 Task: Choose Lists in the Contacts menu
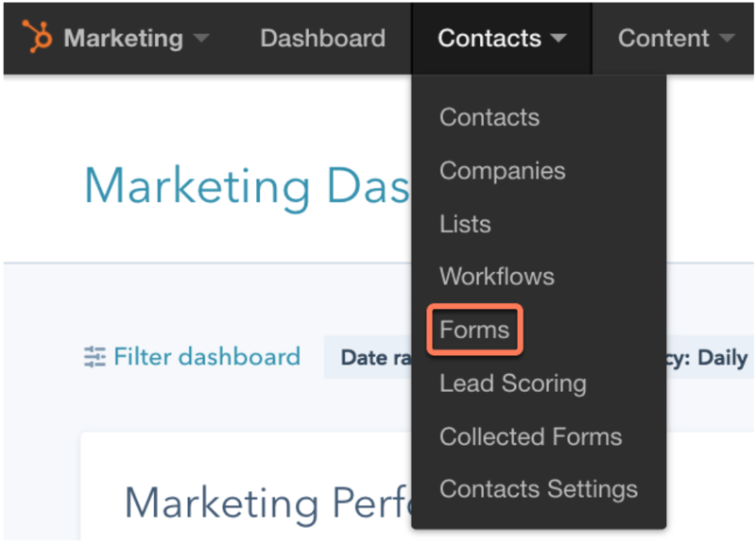click(x=465, y=224)
